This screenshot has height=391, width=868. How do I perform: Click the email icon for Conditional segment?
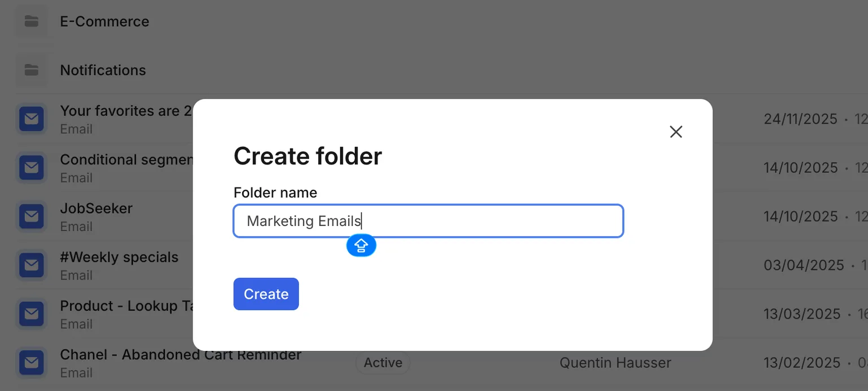click(32, 168)
